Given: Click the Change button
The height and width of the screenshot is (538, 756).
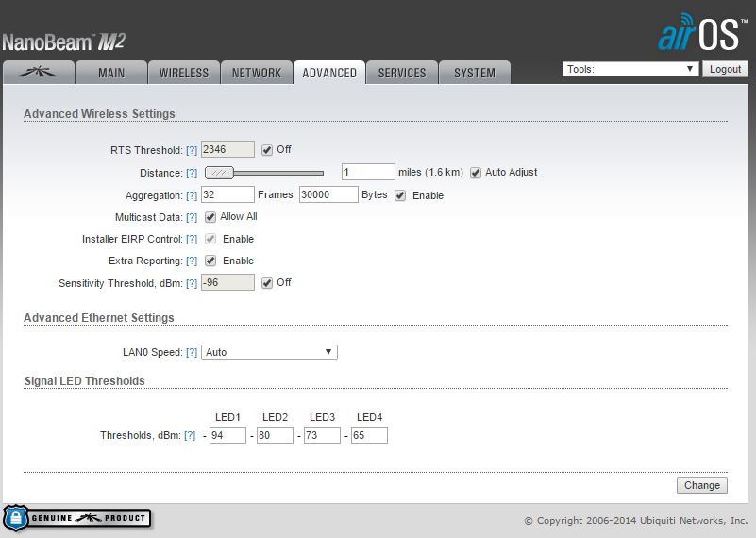Looking at the screenshot, I should 701,485.
